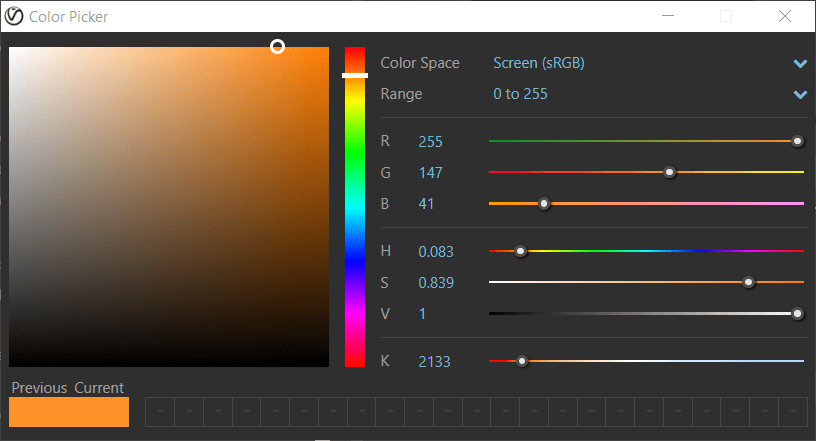This screenshot has height=441, width=816.
Task: Close the Color Picker window
Action: pyautogui.click(x=785, y=16)
